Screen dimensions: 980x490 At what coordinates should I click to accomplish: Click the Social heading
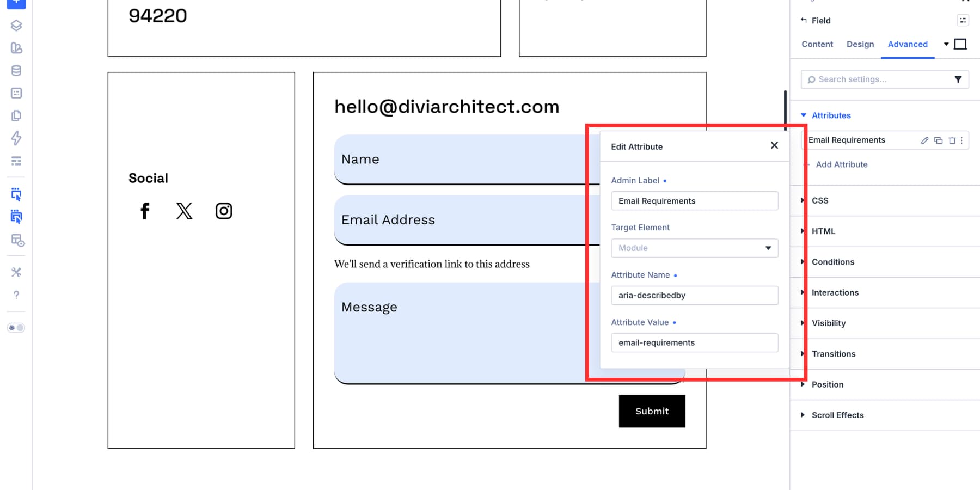point(148,178)
